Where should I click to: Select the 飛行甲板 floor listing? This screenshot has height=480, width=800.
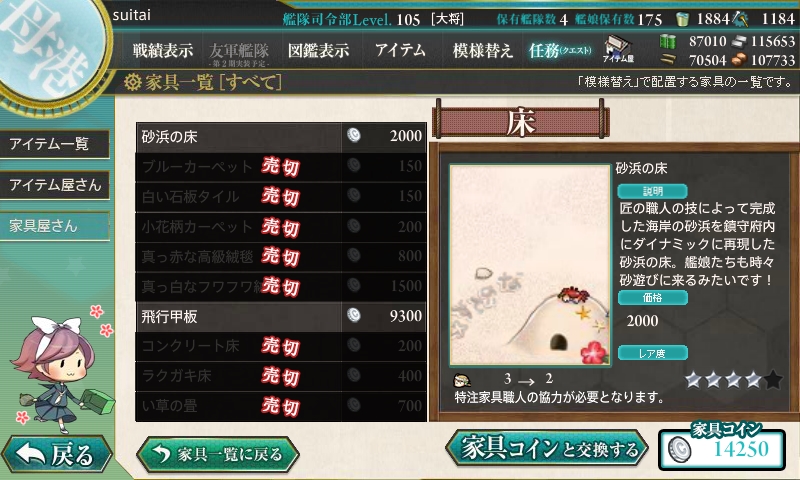click(x=281, y=316)
